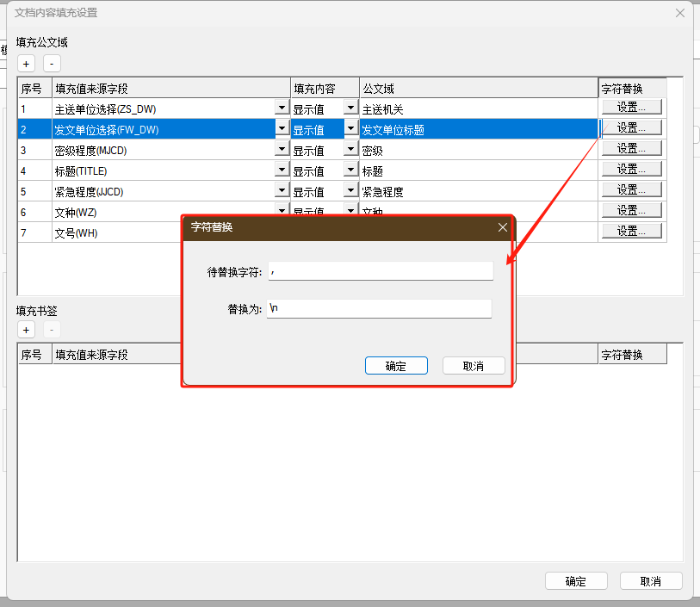Close the 文档内容填充设置 window

680,13
